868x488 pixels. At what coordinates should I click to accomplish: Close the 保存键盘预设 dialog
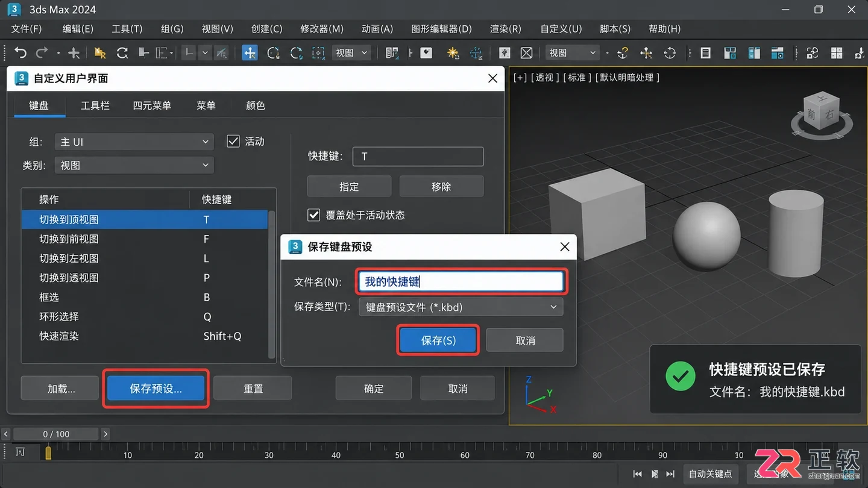point(565,247)
